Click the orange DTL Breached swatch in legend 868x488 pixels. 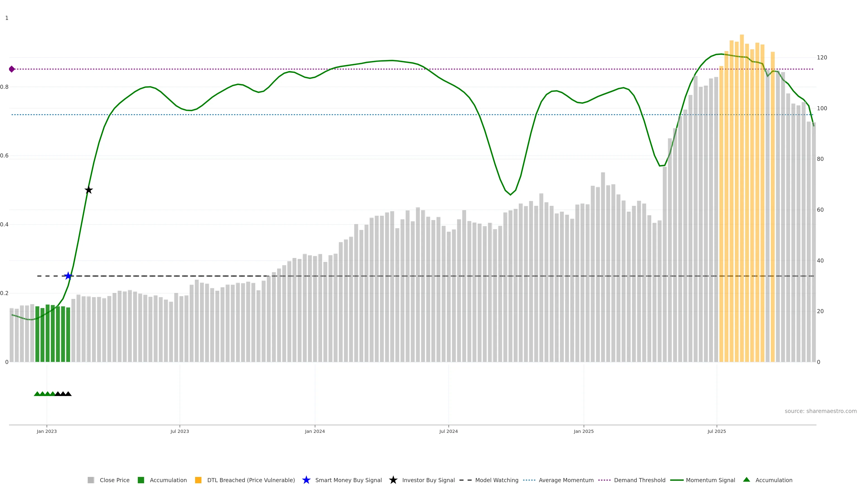(x=198, y=480)
